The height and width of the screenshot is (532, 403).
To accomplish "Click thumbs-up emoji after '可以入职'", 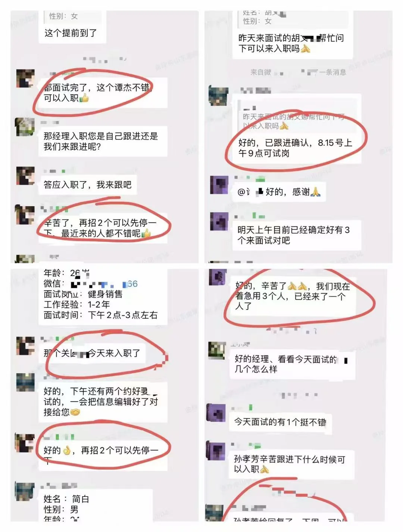I will tap(84, 98).
